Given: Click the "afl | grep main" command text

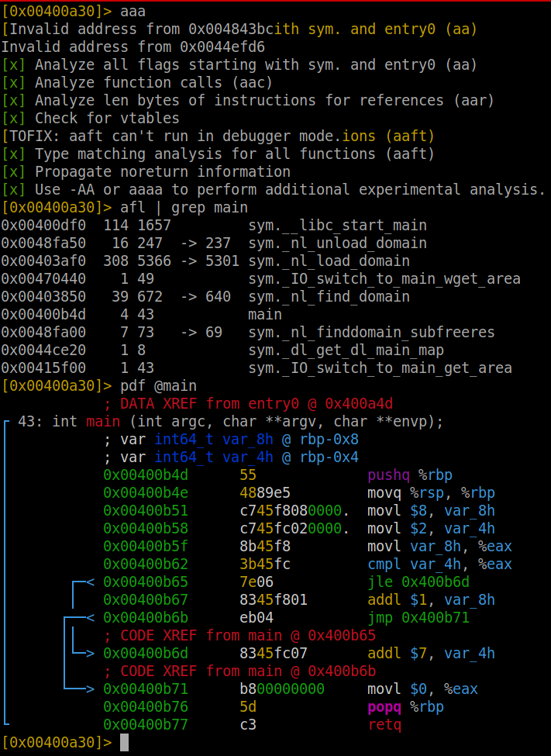Looking at the screenshot, I should click(184, 208).
